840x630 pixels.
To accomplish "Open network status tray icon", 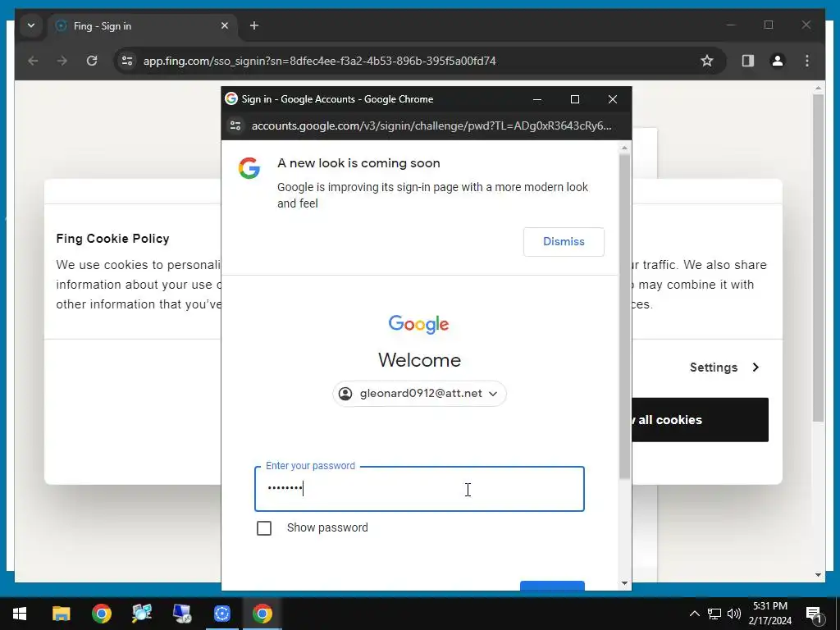I will click(714, 614).
